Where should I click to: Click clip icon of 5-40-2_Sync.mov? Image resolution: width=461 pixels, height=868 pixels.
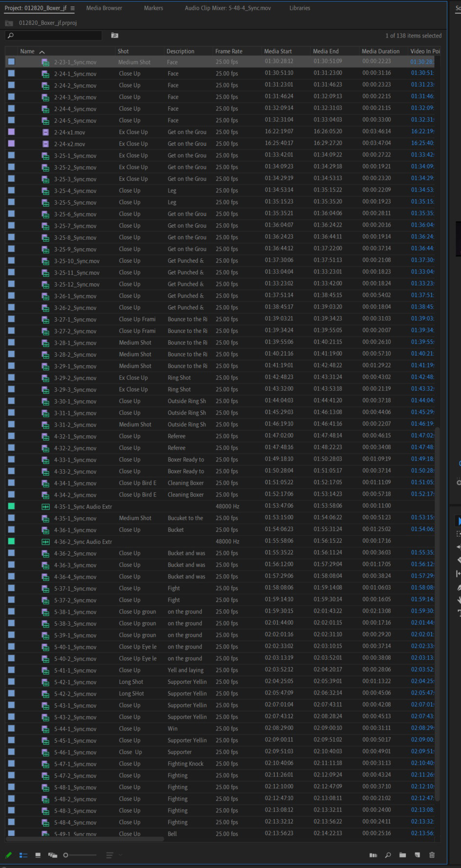click(x=45, y=659)
